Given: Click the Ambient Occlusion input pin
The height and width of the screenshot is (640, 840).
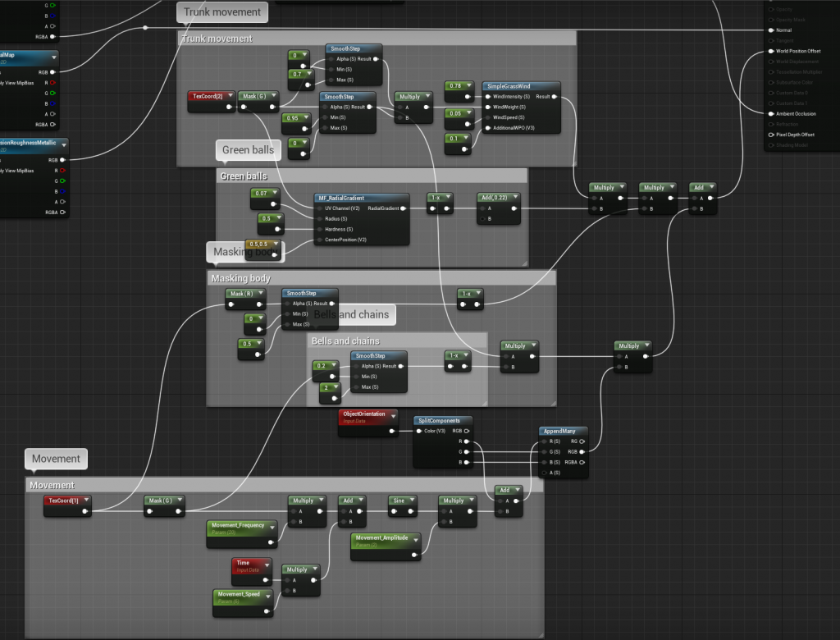Looking at the screenshot, I should click(770, 113).
